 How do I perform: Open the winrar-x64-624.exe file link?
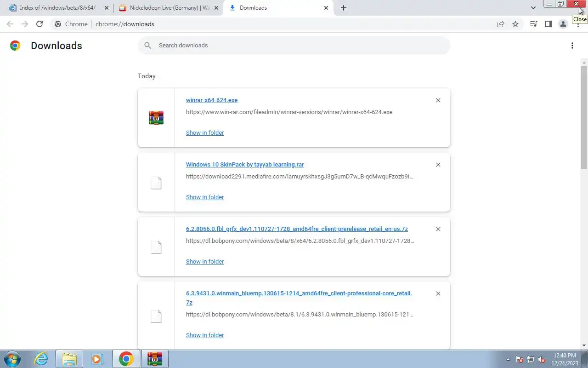coord(212,100)
